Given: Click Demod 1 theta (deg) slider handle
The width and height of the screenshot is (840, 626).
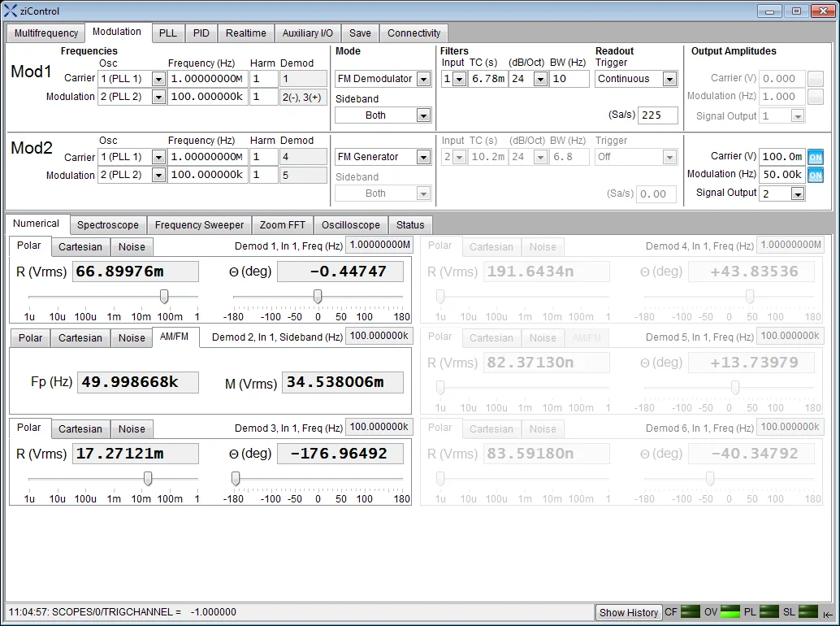Looking at the screenshot, I should [x=318, y=297].
